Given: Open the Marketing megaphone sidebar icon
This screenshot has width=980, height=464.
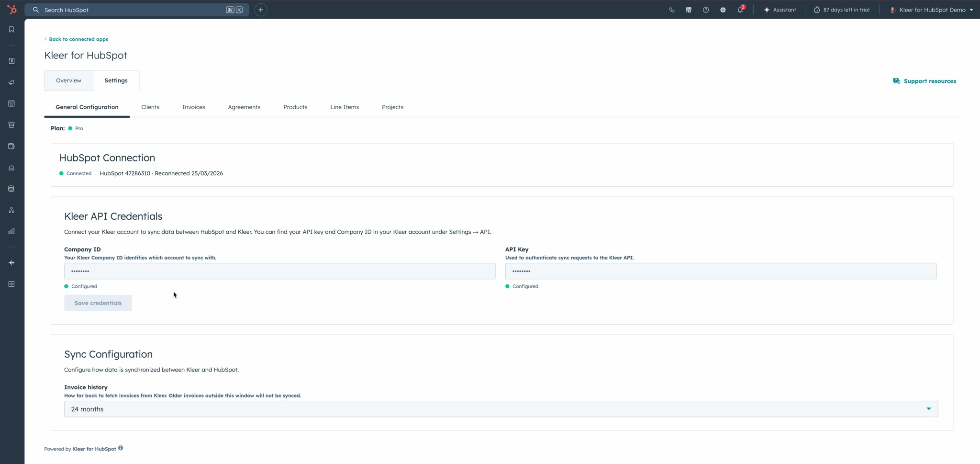Looking at the screenshot, I should coord(11,82).
